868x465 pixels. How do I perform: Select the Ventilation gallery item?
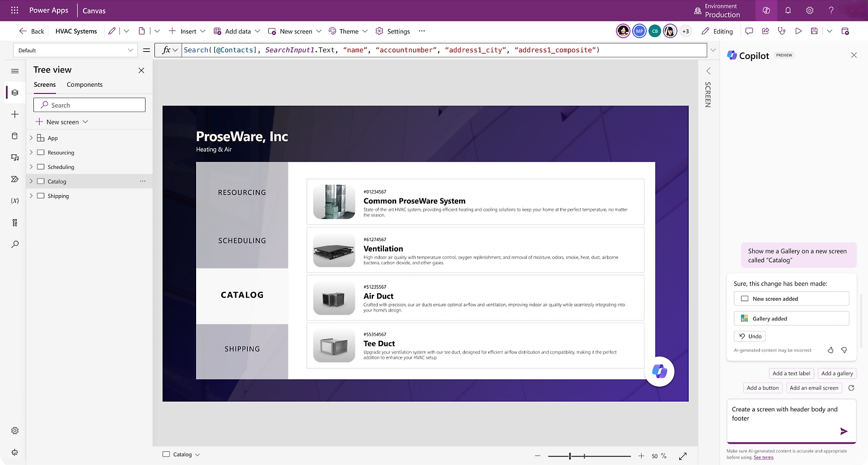tap(475, 250)
